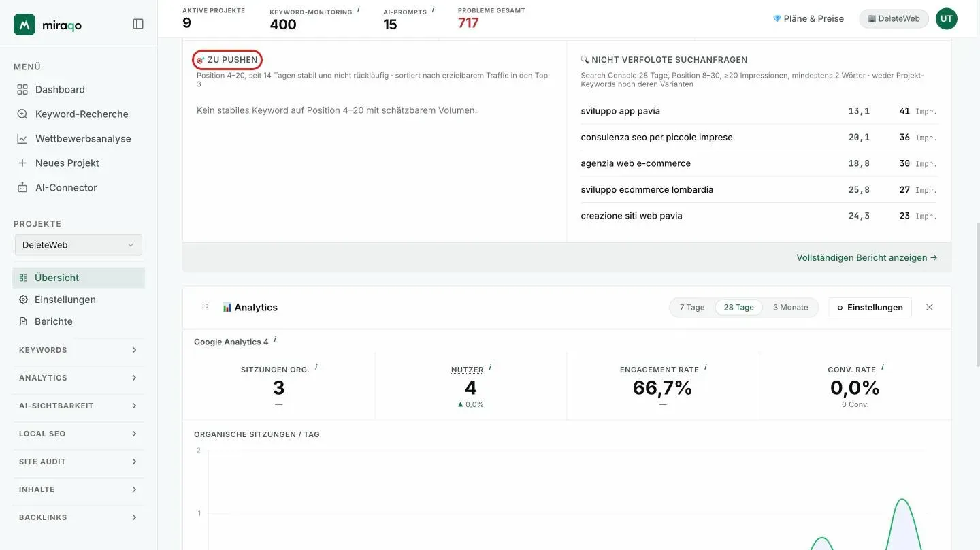This screenshot has height=550, width=980.
Task: Select the 3 Monate time range
Action: [790, 307]
